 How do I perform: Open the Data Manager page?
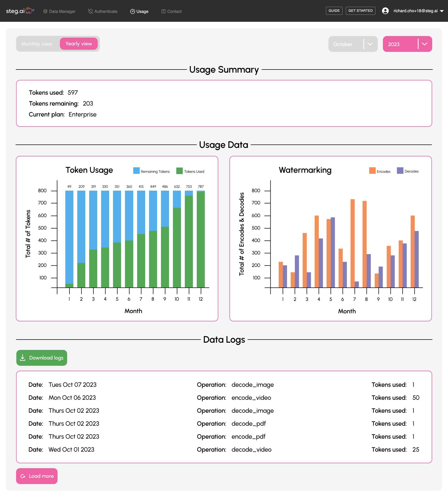(x=60, y=11)
